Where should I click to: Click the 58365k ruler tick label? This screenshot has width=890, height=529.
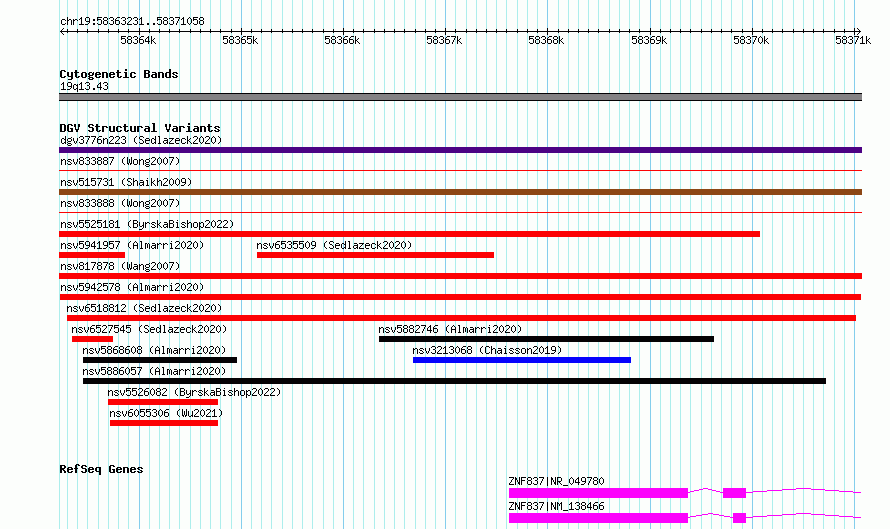click(240, 40)
